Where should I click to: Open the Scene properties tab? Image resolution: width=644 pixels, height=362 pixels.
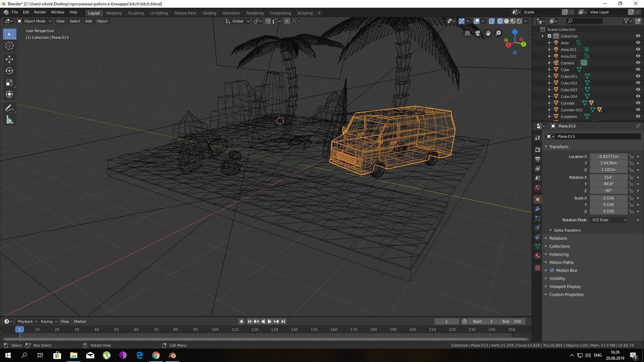point(538,178)
